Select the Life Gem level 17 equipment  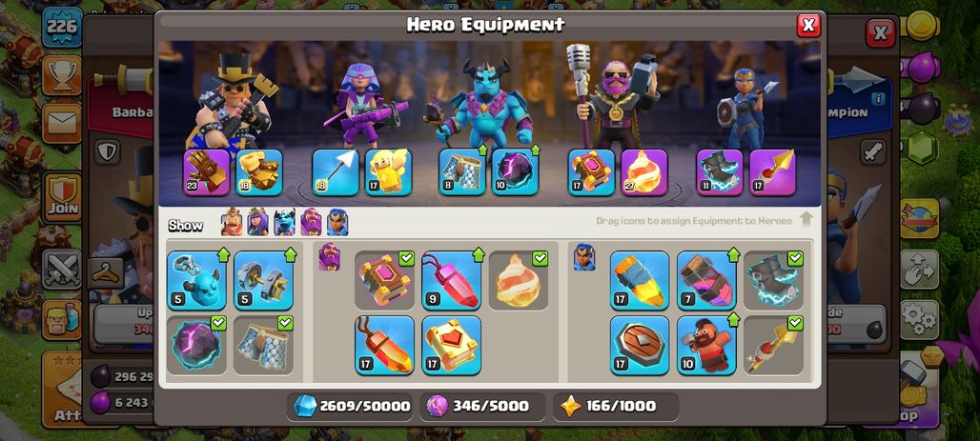tap(384, 346)
